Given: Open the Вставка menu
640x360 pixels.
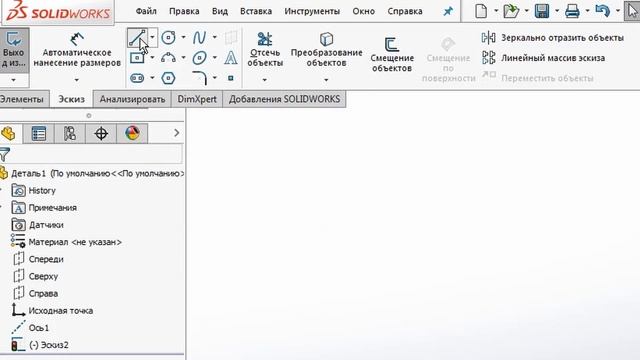Looking at the screenshot, I should (256, 11).
